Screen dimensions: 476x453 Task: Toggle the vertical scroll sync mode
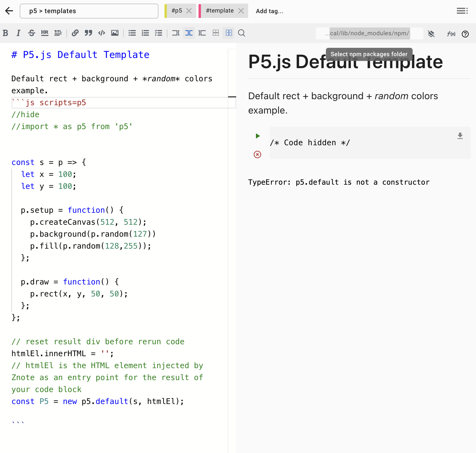coord(229,33)
